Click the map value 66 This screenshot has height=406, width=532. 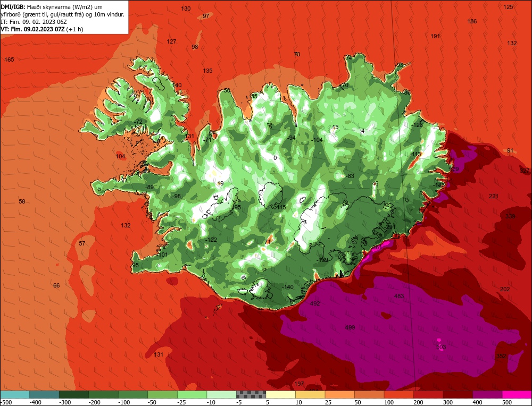click(x=56, y=286)
